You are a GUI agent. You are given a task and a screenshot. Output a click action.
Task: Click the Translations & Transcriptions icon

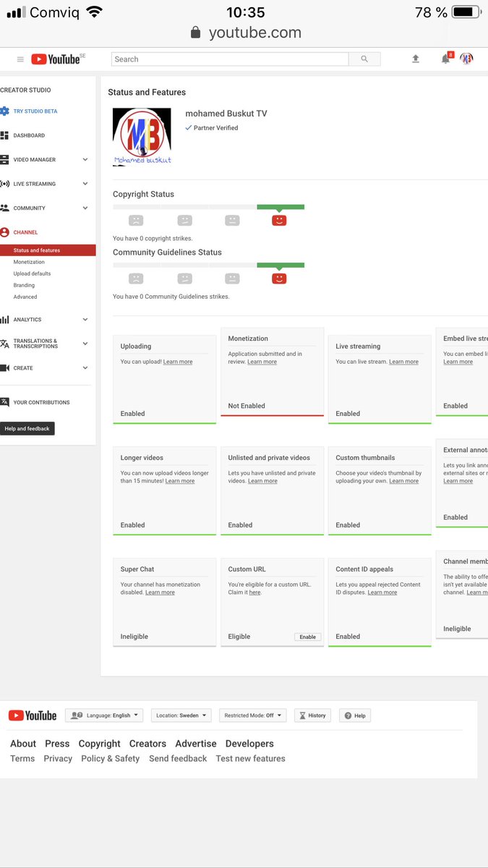click(x=4, y=344)
